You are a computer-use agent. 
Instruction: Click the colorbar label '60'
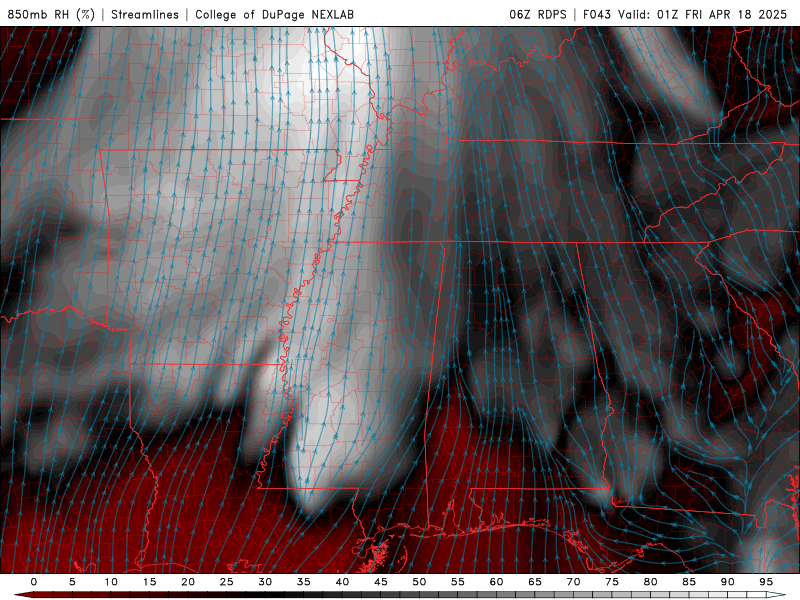click(496, 582)
